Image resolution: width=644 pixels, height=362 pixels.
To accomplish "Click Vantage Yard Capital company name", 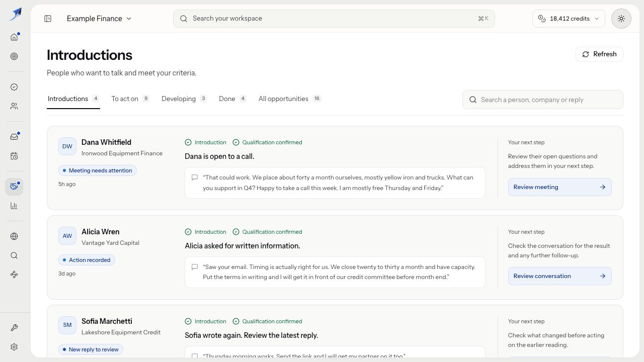I will coord(110,243).
